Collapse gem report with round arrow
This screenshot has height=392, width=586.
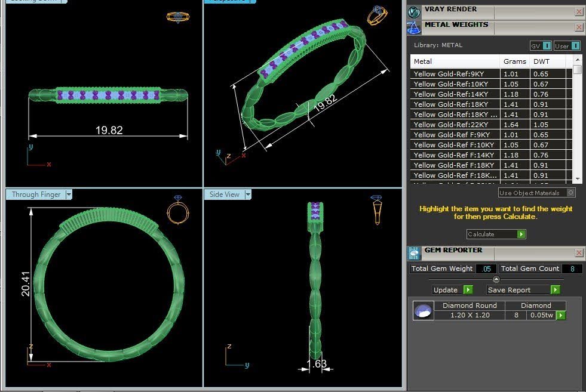click(496, 279)
